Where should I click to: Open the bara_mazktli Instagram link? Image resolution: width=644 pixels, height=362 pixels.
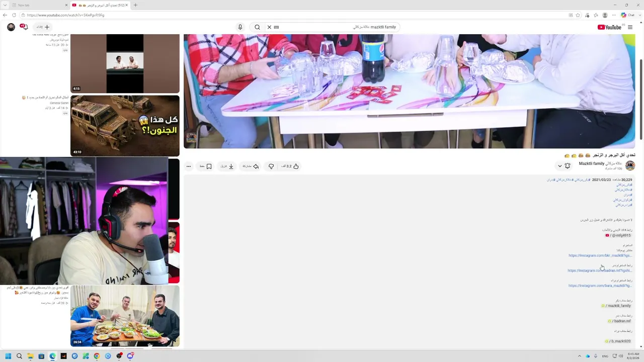click(x=600, y=286)
